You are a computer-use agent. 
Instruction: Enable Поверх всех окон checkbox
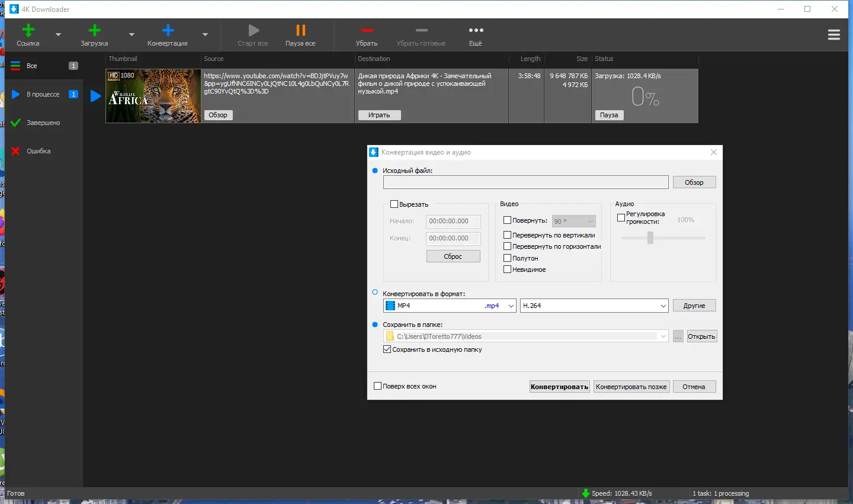point(377,386)
